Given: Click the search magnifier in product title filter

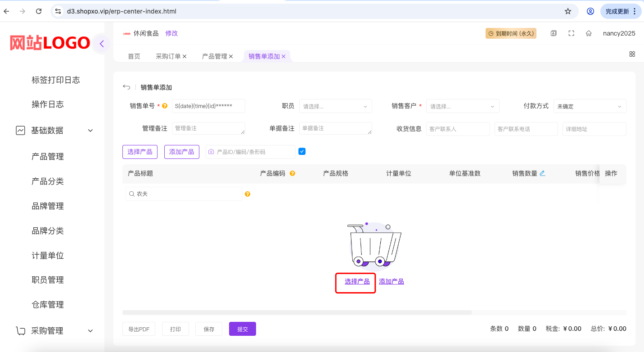Looking at the screenshot, I should (132, 194).
